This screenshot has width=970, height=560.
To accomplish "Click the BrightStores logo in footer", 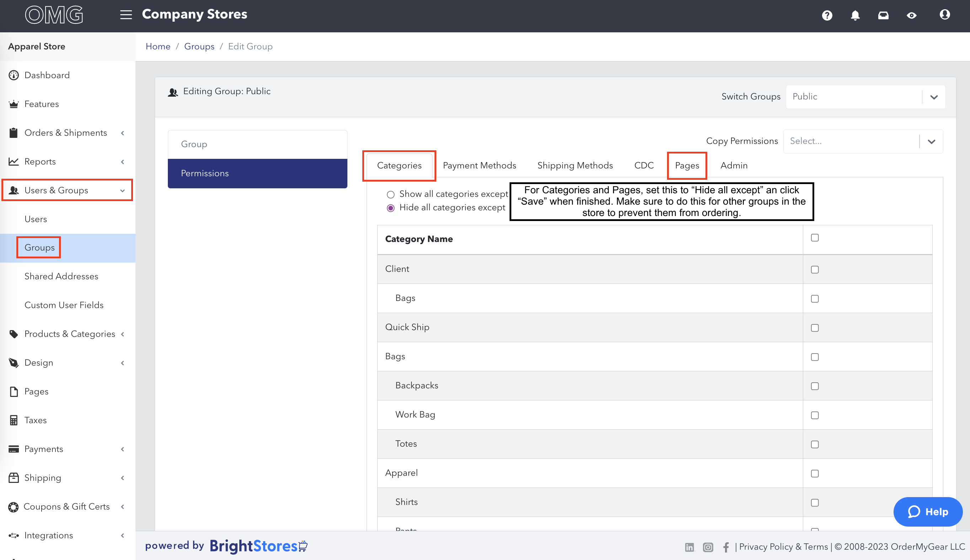I will (259, 546).
